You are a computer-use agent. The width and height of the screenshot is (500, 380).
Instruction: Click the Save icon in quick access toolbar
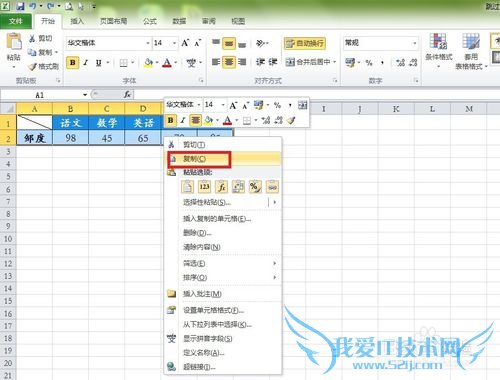point(20,6)
